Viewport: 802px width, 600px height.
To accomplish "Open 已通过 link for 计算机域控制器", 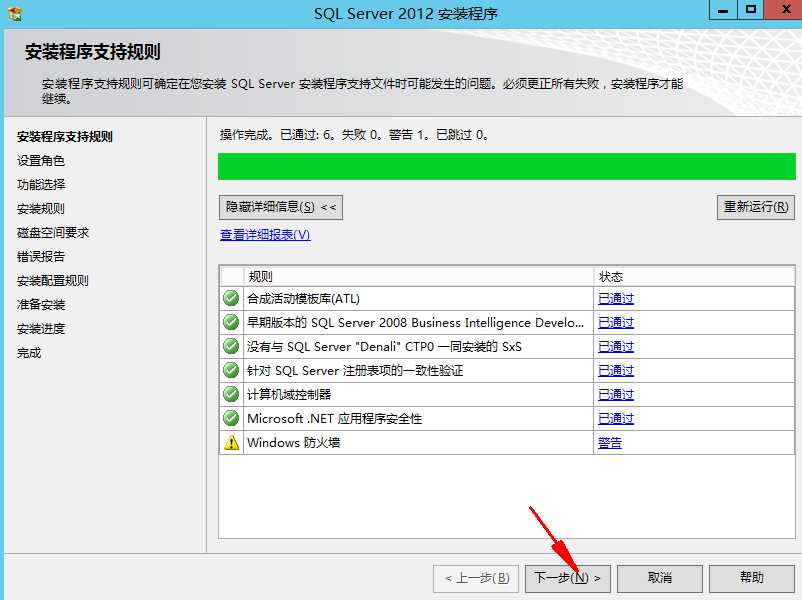I will pos(616,394).
